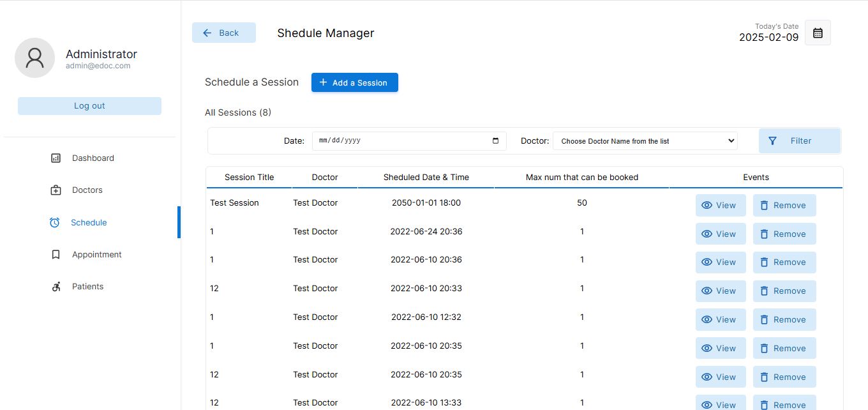The width and height of the screenshot is (868, 410).
Task: Click the administrator profile avatar icon
Action: (x=34, y=58)
